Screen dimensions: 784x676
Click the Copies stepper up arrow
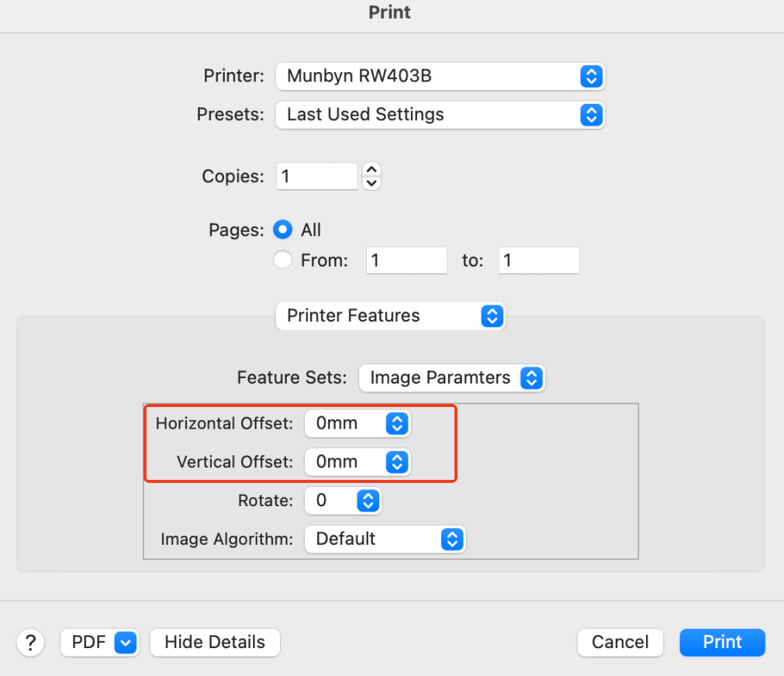371,171
